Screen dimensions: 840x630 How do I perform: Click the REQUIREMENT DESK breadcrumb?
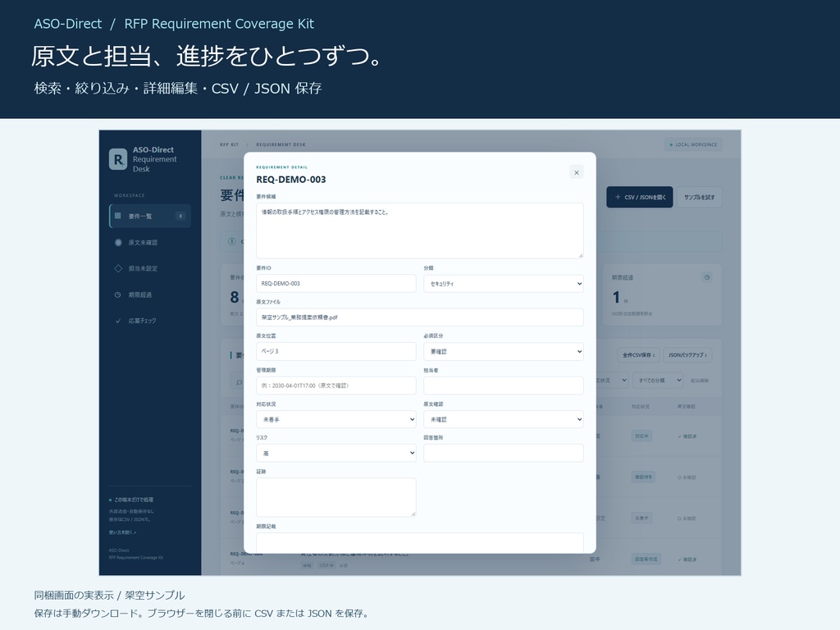pyautogui.click(x=281, y=144)
